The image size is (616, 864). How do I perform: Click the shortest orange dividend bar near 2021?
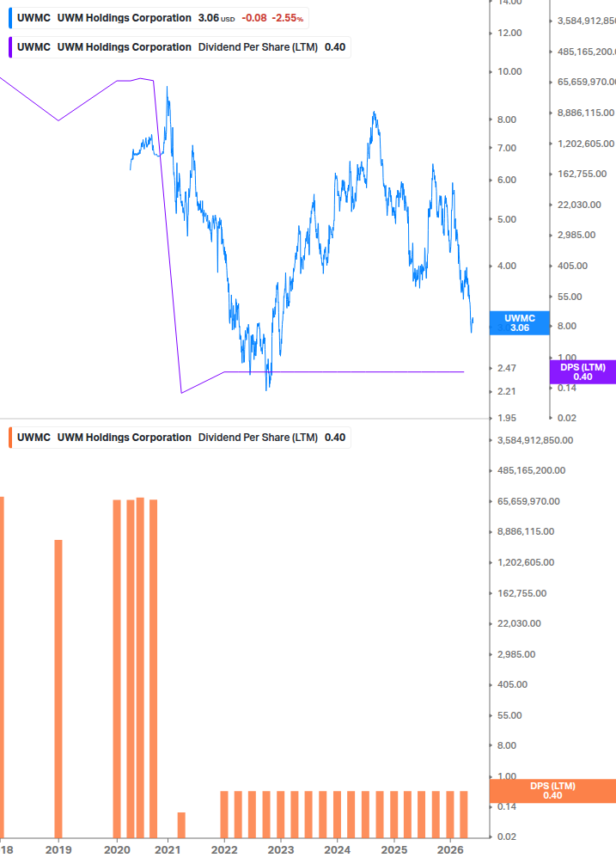point(181,825)
